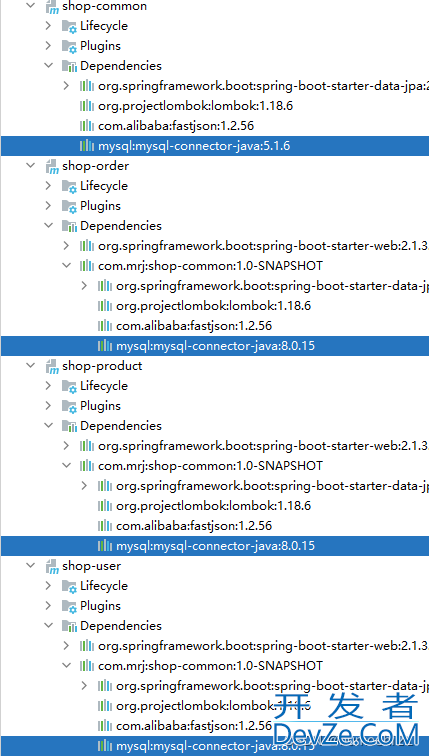Screen dimensions: 429x756
Task: Select Plugins label under shop-product
Action: click(x=100, y=406)
